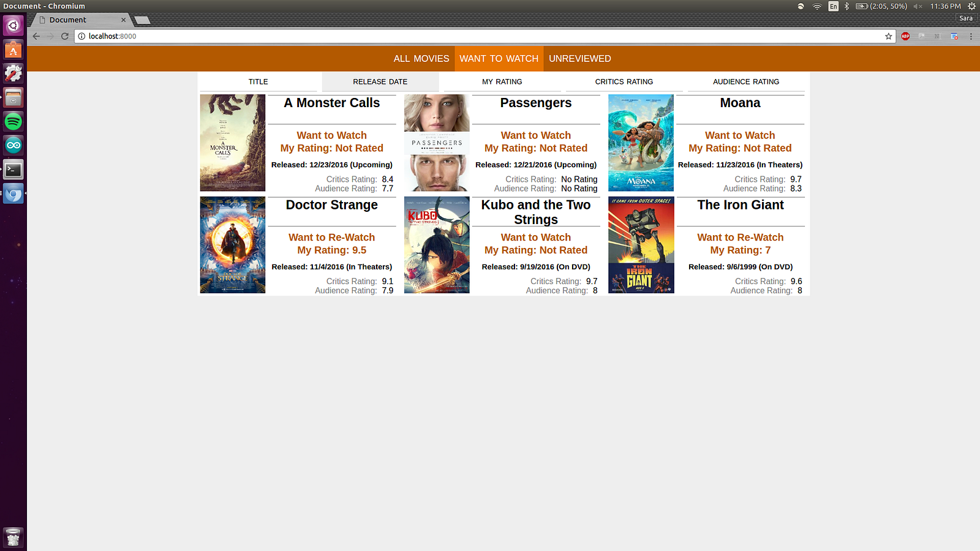The image size is (980, 551).
Task: Open the Kubo and the Two Strings poster
Action: point(437,245)
